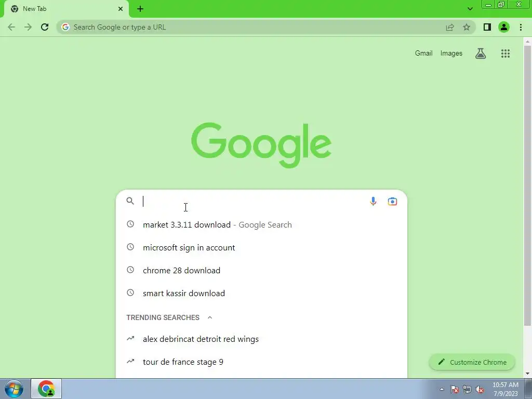Click clock icon beside chrome 28 download
The height and width of the screenshot is (399, 532).
130,270
